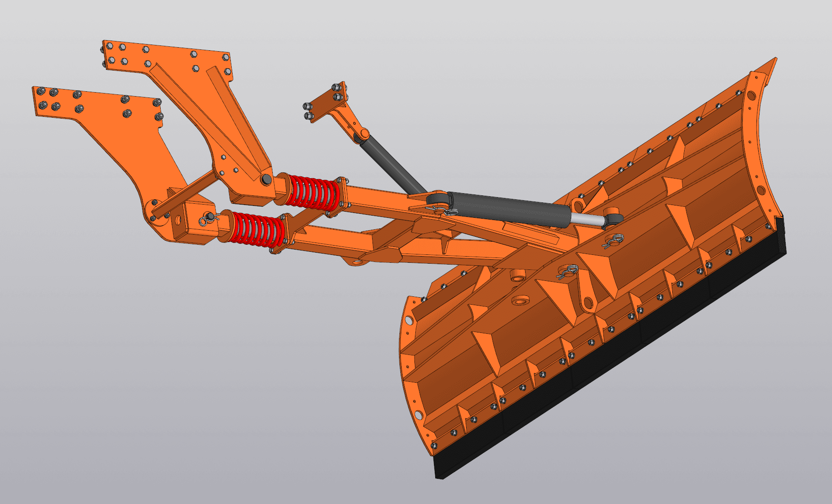Select the chrome piston rod of the cylinder

point(586,219)
